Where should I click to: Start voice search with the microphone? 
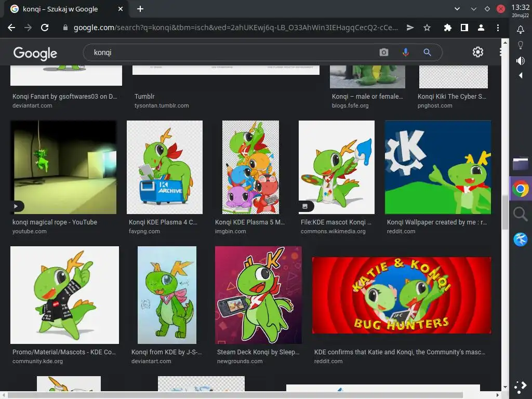[405, 52]
